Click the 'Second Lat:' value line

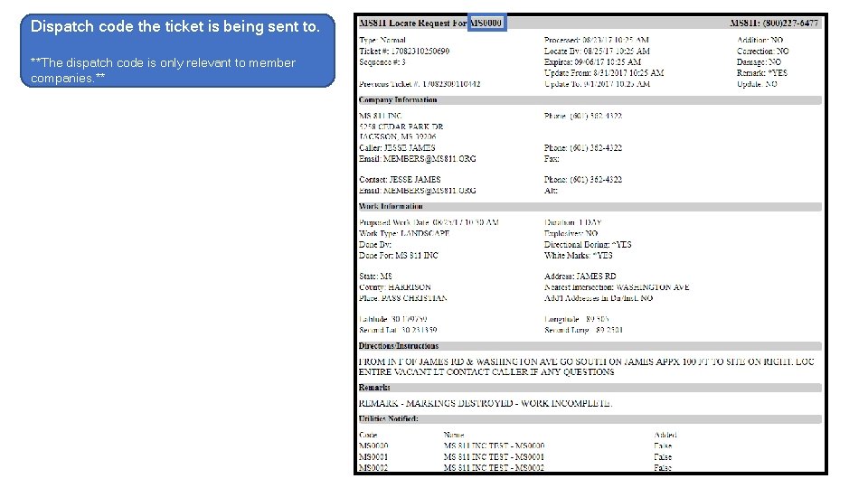(x=398, y=331)
